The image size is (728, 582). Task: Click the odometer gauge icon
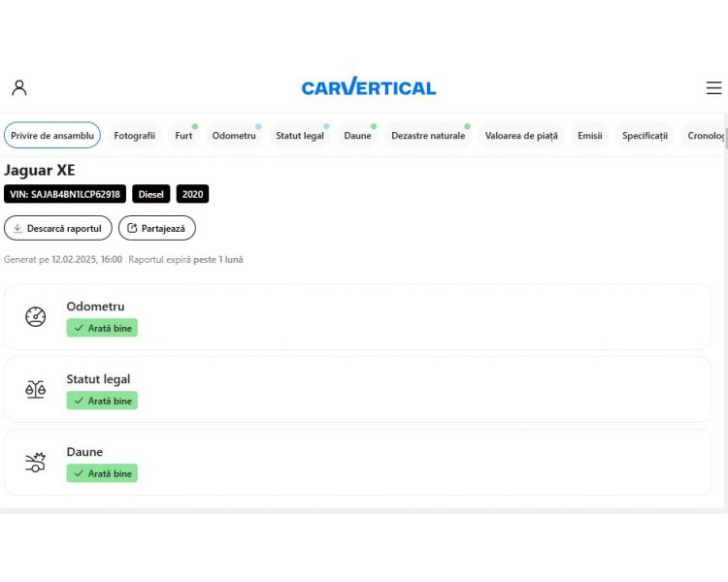click(x=35, y=317)
